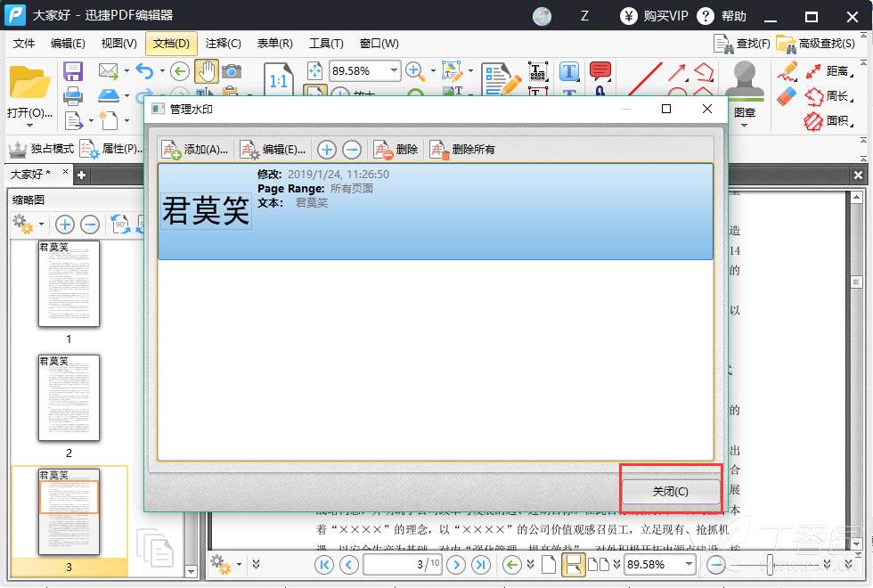Click the bottom zoom slider handle
The height and width of the screenshot is (588, 873).
coord(770,565)
